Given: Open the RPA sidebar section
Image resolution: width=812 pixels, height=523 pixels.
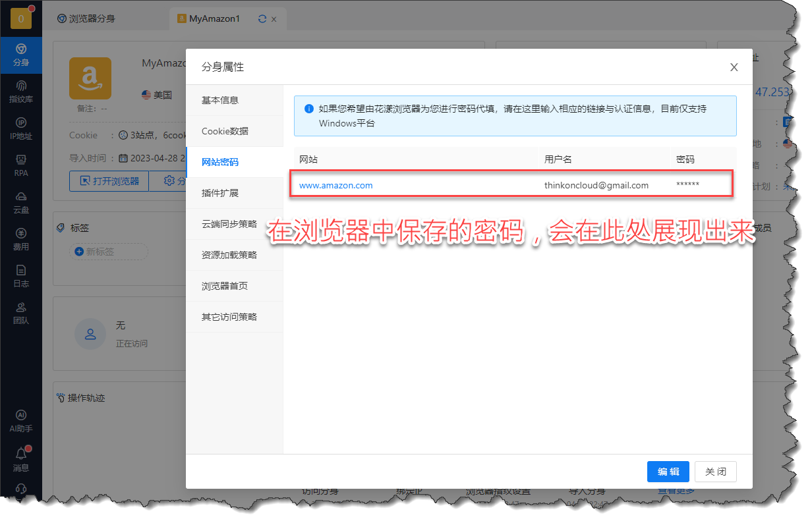Looking at the screenshot, I should (x=21, y=166).
